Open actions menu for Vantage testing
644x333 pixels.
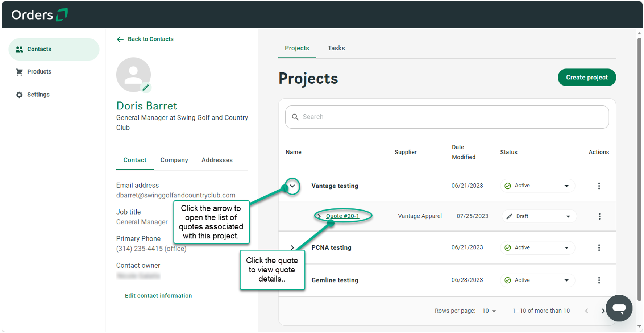[599, 186]
